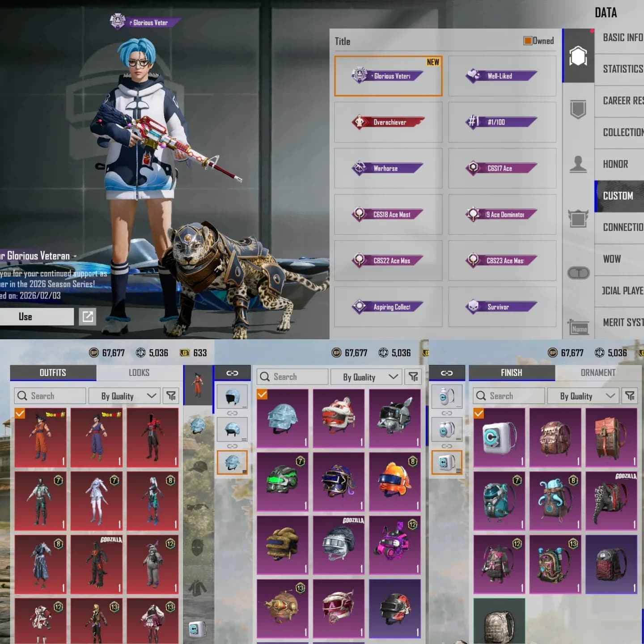The image size is (644, 644).
Task: Click the filter icon in helmet panel
Action: pos(413,377)
